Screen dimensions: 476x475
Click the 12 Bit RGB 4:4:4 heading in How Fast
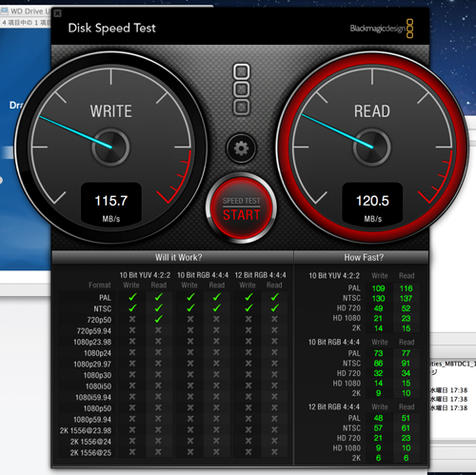[x=334, y=406]
